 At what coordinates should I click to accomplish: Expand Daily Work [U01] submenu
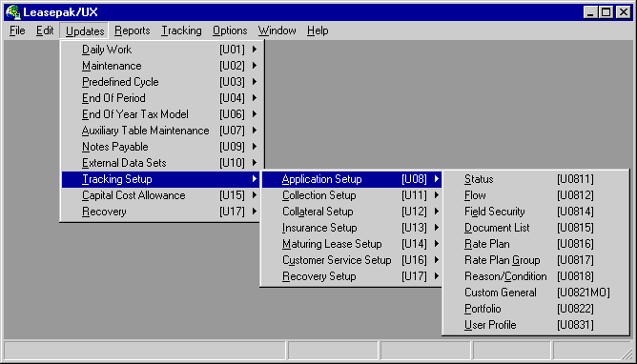click(x=162, y=50)
